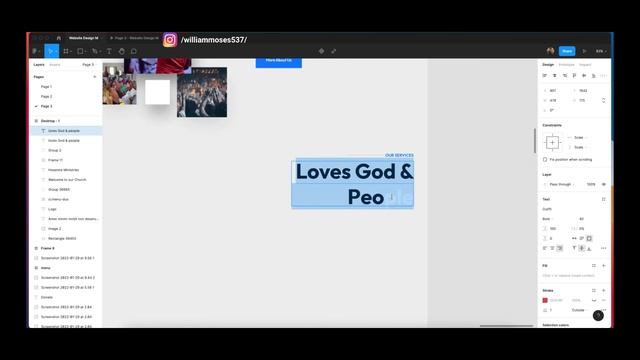
Task: Select Page 2 in pages list
Action: pyautogui.click(x=47, y=96)
